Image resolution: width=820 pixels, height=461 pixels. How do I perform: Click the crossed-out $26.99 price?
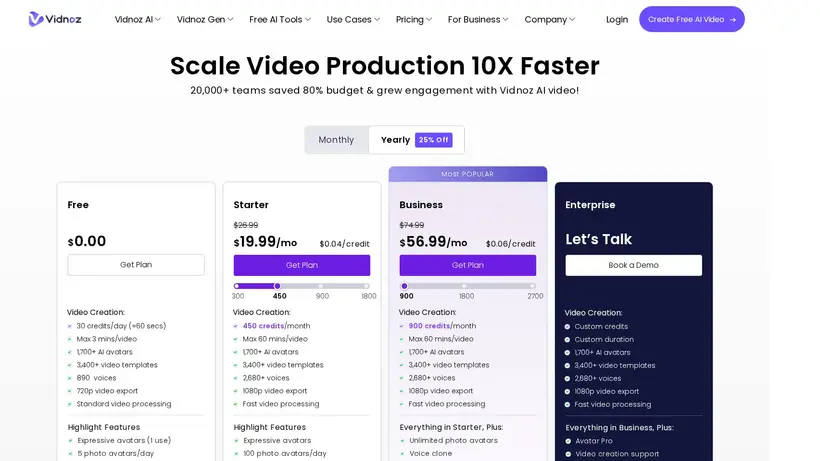[246, 225]
